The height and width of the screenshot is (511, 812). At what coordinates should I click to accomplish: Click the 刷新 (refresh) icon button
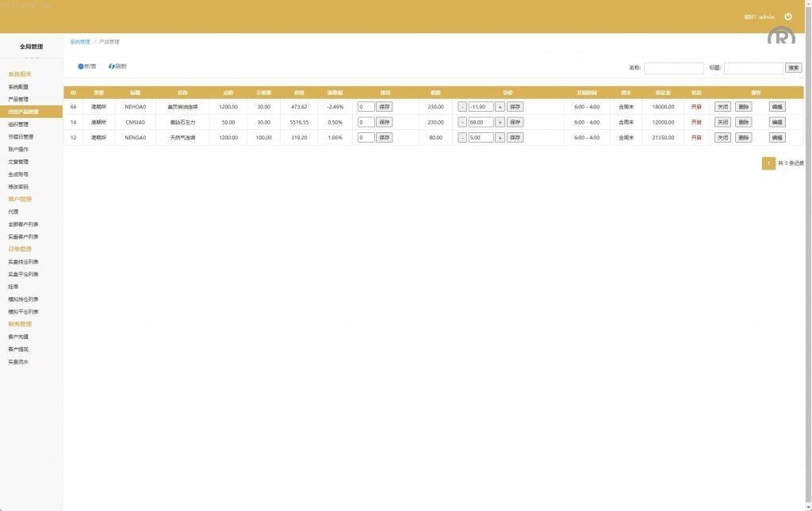point(117,66)
